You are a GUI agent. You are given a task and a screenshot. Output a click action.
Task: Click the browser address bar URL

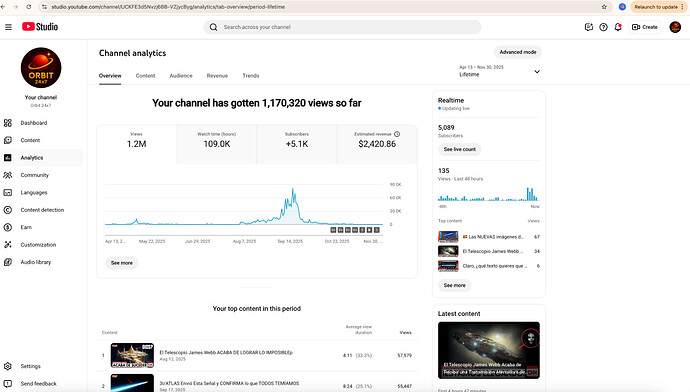pyautogui.click(x=168, y=7)
